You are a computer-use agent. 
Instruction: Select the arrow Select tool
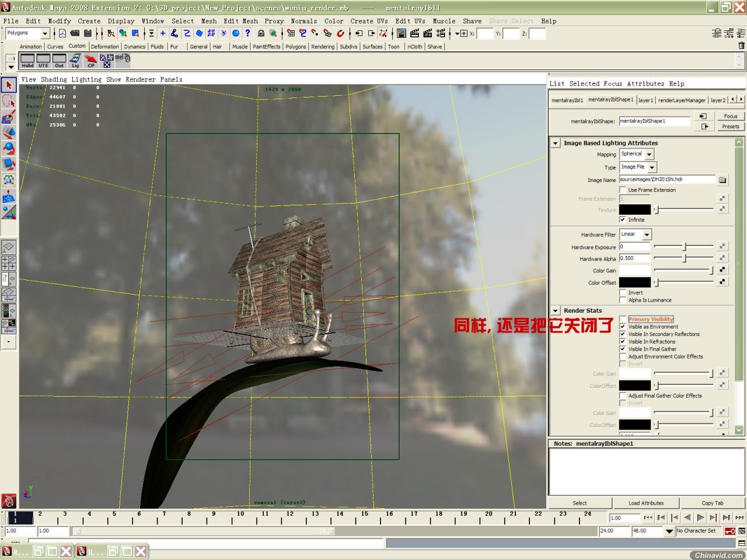[9, 85]
